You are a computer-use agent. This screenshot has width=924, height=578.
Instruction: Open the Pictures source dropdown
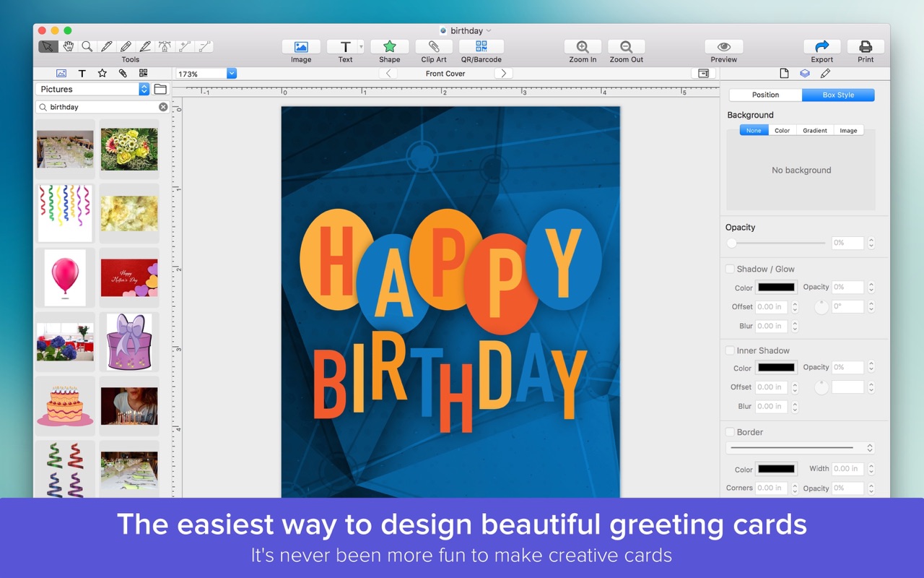(x=92, y=89)
